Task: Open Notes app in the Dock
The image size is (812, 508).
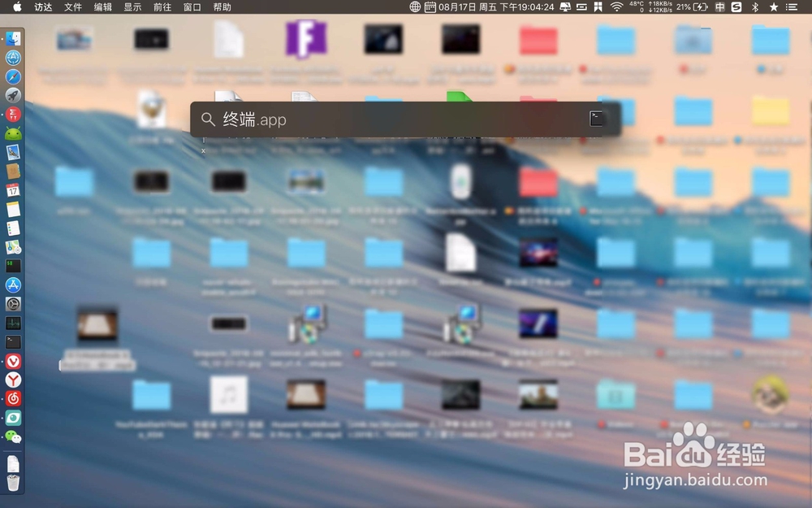Action: [x=13, y=210]
